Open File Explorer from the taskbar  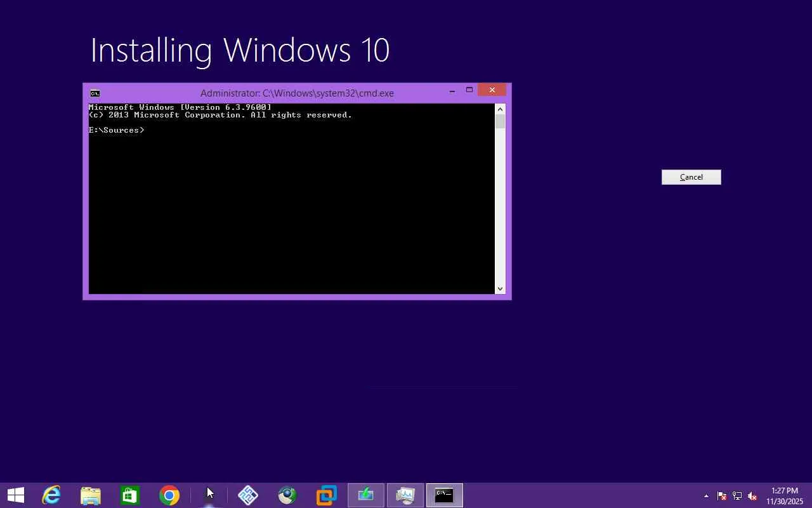point(91,495)
